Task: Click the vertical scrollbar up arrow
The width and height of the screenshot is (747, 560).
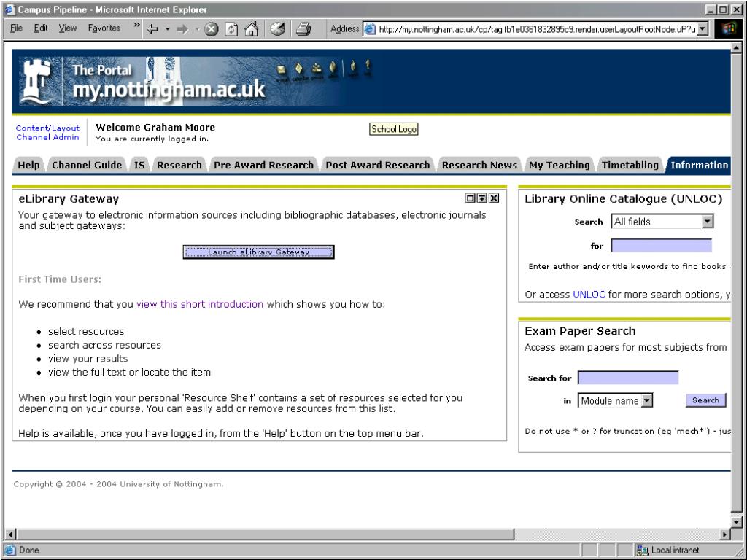Action: [x=737, y=48]
